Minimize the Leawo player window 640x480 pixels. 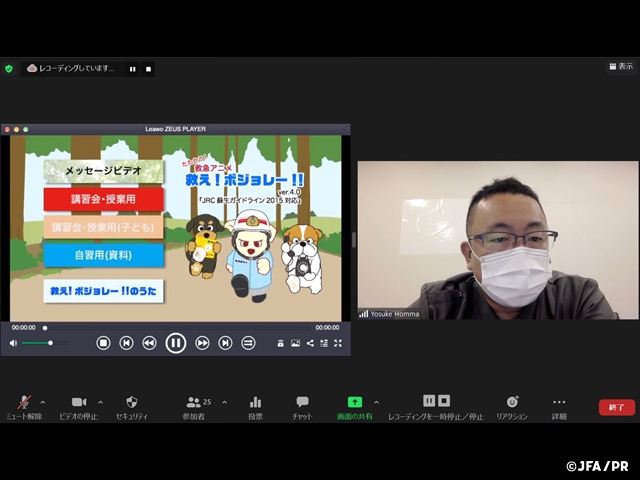click(16, 129)
